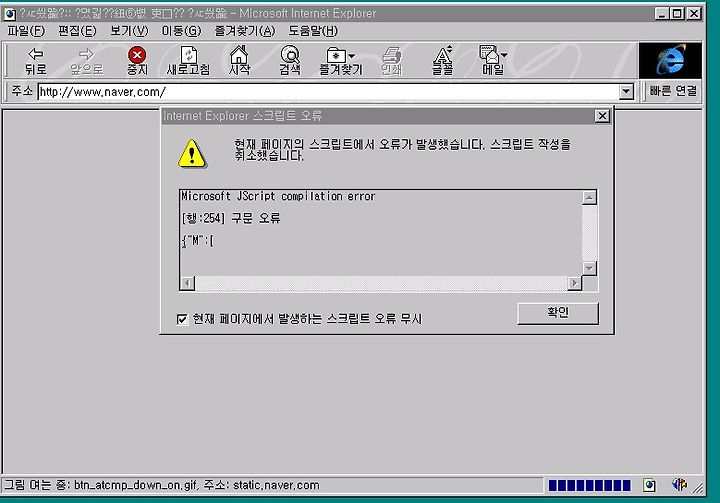Open the 편집(E) menu
The height and width of the screenshot is (503, 720).
[77, 31]
